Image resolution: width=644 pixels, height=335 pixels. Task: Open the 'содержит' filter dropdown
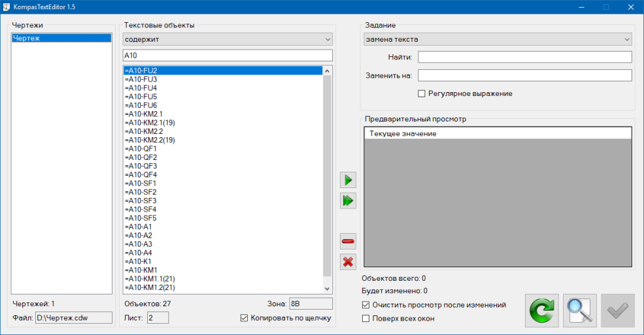point(228,39)
